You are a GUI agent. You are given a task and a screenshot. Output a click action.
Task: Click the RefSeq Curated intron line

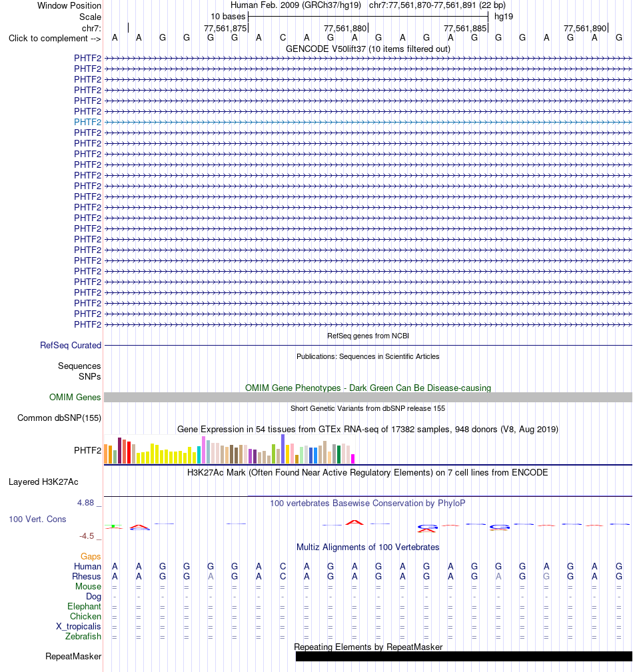coord(368,345)
